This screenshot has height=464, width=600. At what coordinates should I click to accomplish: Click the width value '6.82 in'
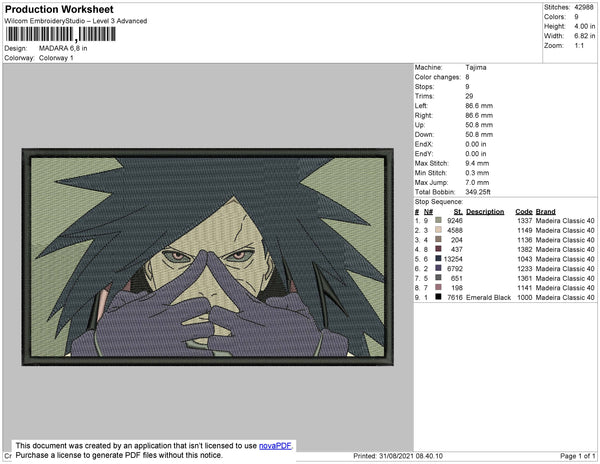584,36
